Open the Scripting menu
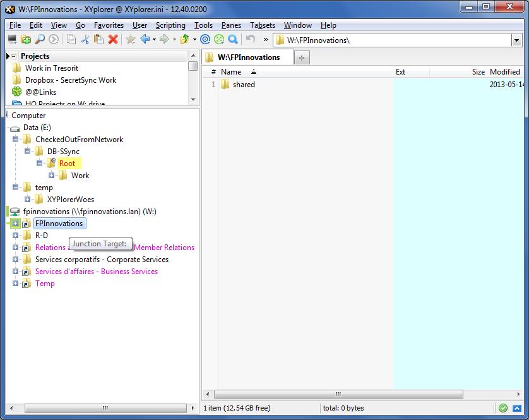This screenshot has width=529, height=420. pos(170,25)
